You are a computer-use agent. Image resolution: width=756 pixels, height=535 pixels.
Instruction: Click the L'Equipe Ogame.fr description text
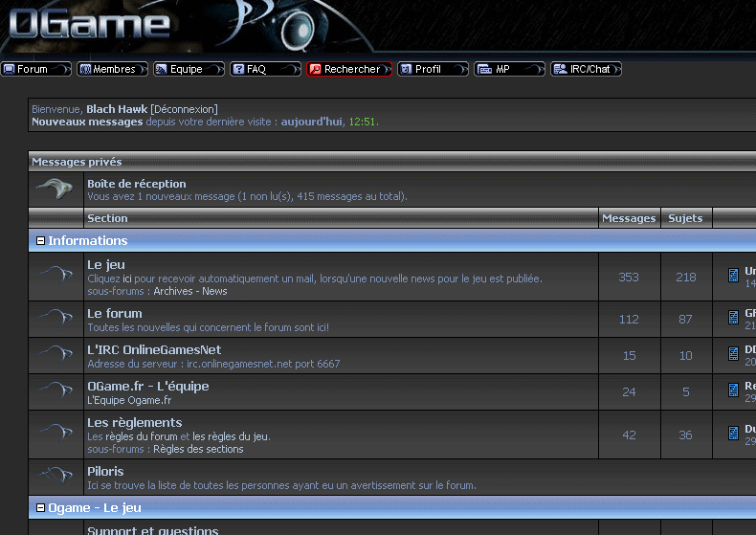[129, 400]
